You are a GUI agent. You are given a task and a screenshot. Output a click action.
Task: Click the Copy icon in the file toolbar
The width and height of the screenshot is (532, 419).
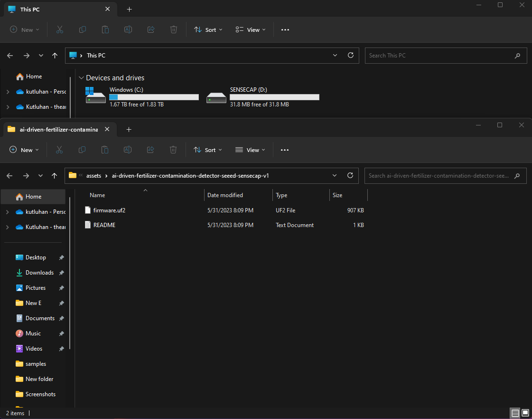point(82,150)
